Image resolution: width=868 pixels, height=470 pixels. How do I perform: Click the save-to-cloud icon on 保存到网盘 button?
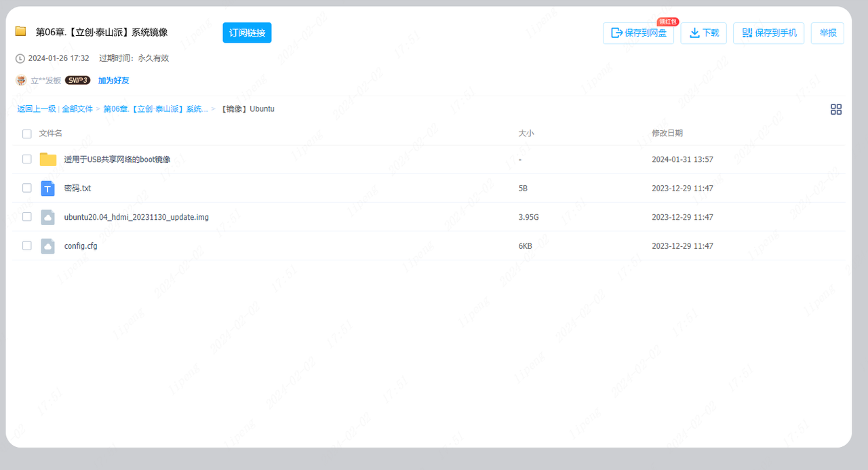coord(618,33)
